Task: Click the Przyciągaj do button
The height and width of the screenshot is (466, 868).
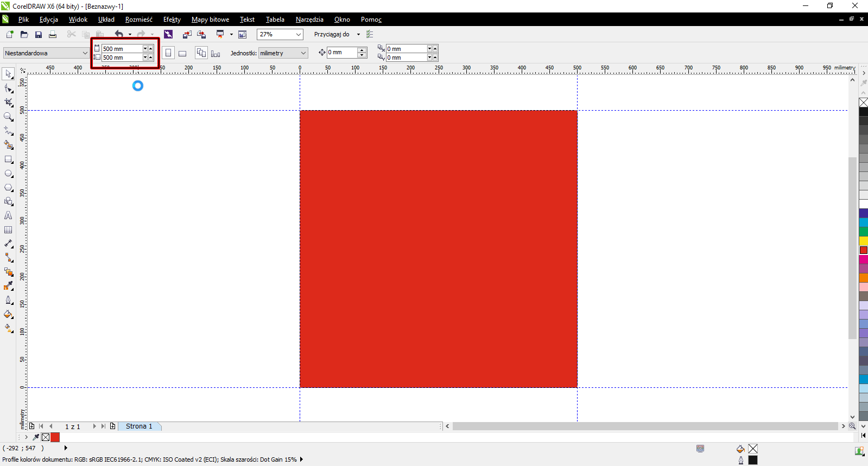Action: point(332,34)
